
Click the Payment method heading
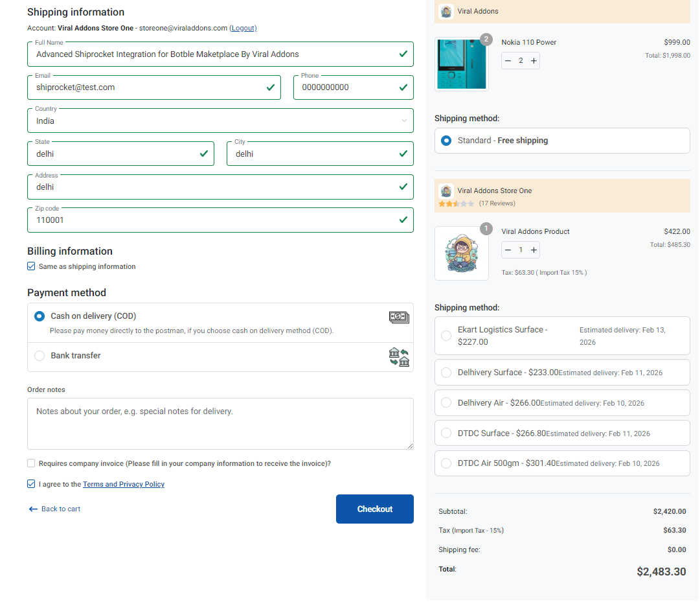[67, 294]
